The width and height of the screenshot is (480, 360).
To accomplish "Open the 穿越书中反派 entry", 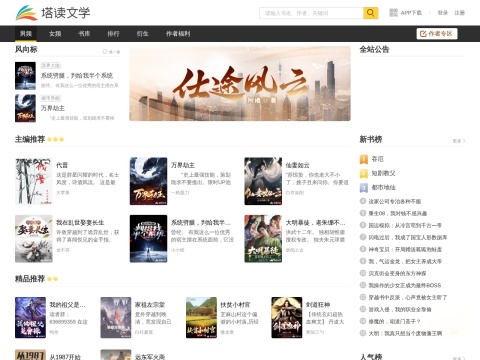I will [x=408, y=297].
